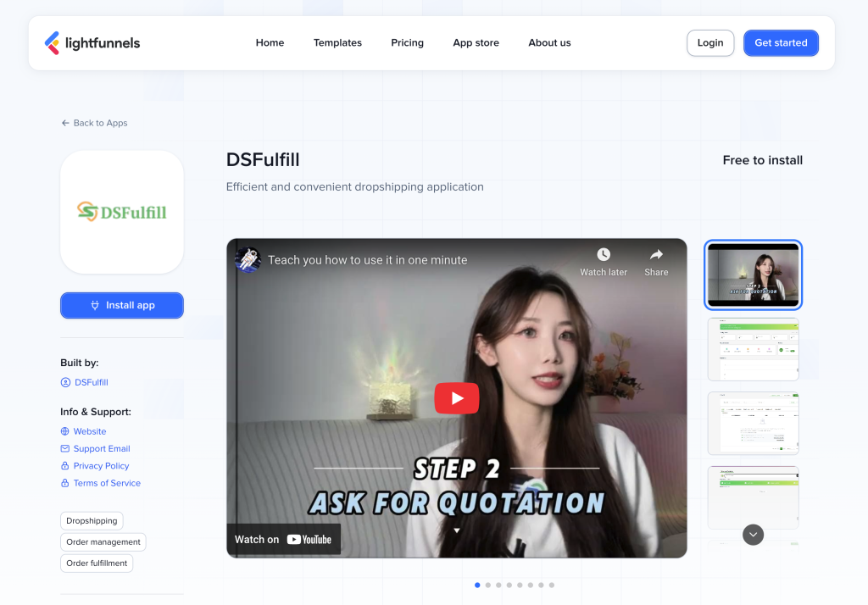This screenshot has height=605, width=868.
Task: Click the Install app button
Action: click(x=122, y=305)
